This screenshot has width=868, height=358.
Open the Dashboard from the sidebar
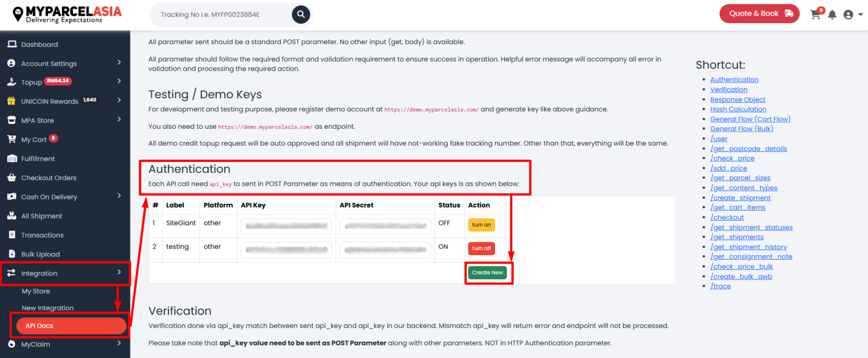point(42,43)
